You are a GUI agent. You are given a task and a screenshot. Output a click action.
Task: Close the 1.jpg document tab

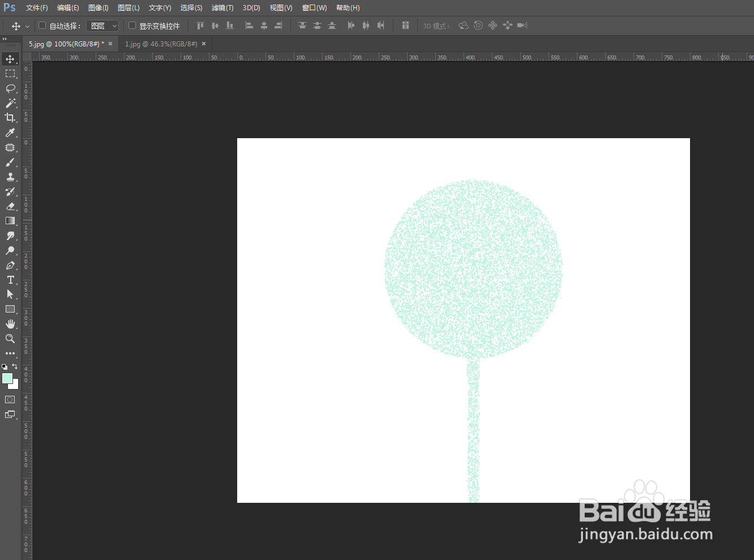coord(204,44)
